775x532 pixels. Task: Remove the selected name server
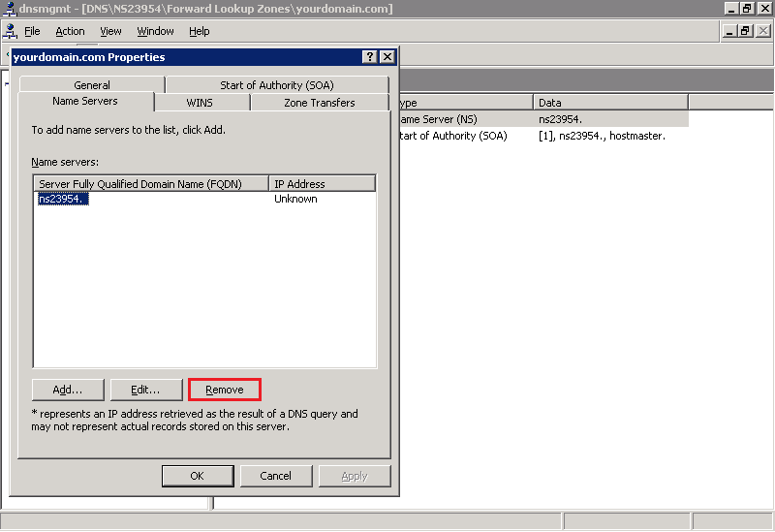pos(225,390)
